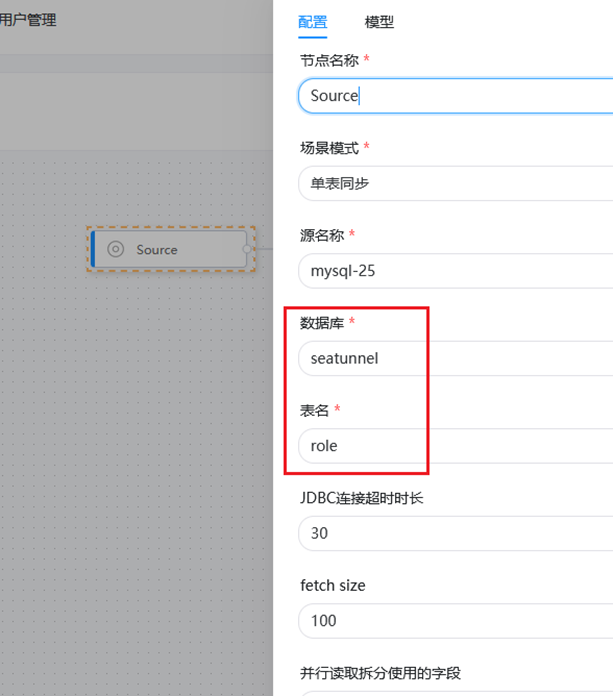Viewport: 613px width, 696px height.
Task: Open the 场景模式 单表同步 dropdown
Action: (x=455, y=183)
